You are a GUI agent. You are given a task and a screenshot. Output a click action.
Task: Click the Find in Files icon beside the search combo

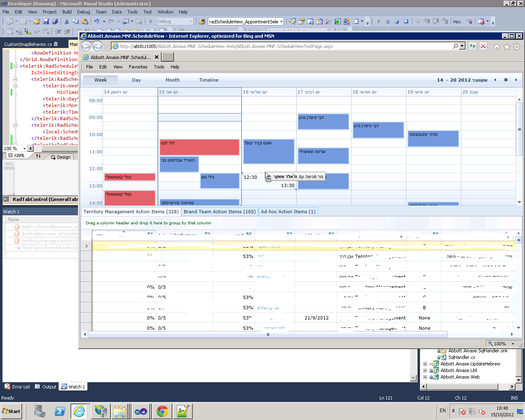click(x=202, y=21)
